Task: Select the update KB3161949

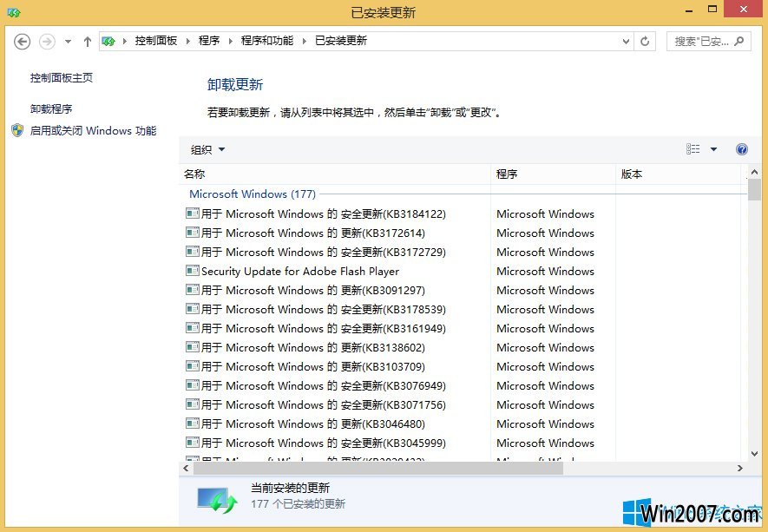Action: (316, 329)
